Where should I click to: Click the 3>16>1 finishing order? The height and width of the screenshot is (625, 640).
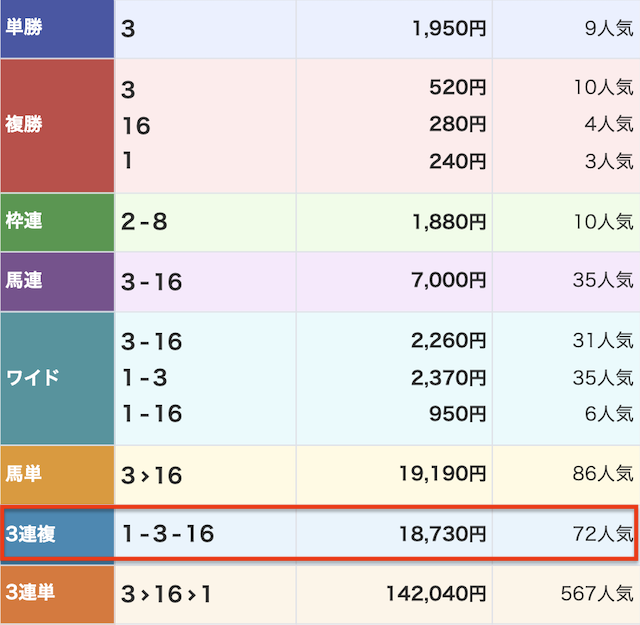pyautogui.click(x=166, y=594)
